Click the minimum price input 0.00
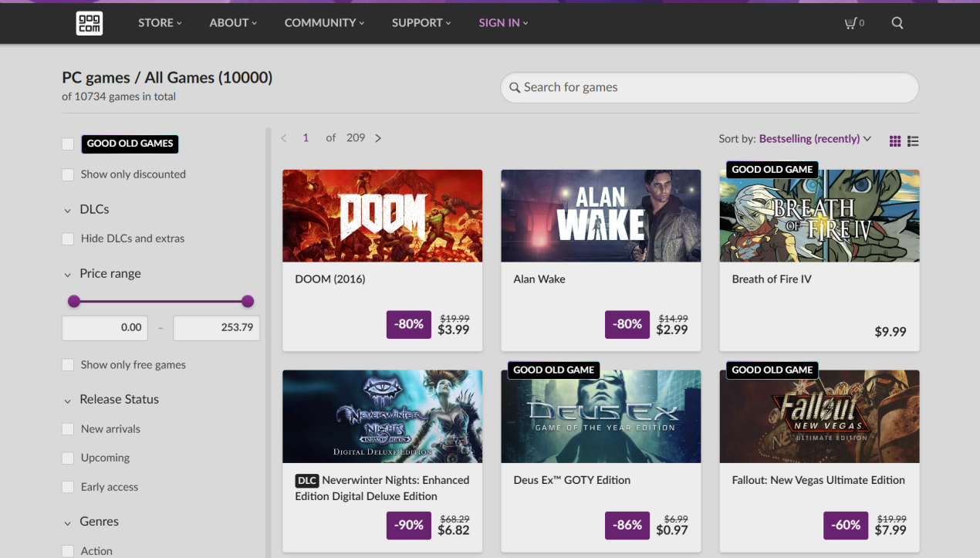 coord(105,328)
